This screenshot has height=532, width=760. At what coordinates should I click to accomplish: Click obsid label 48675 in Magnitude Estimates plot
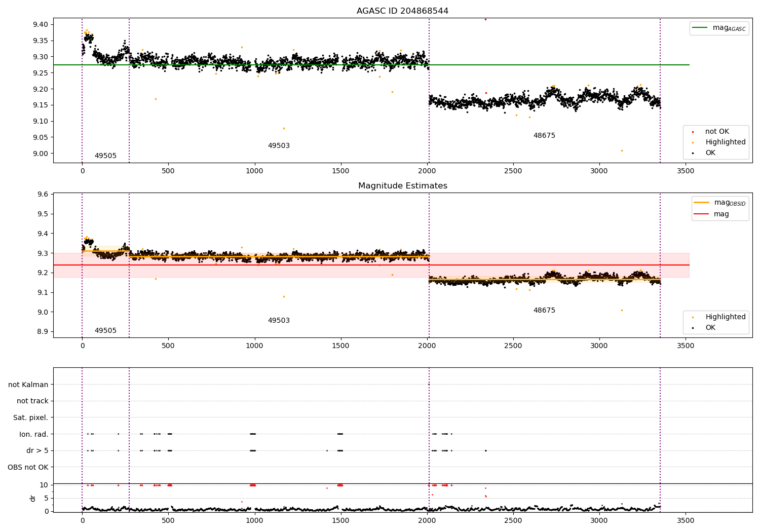pos(544,310)
